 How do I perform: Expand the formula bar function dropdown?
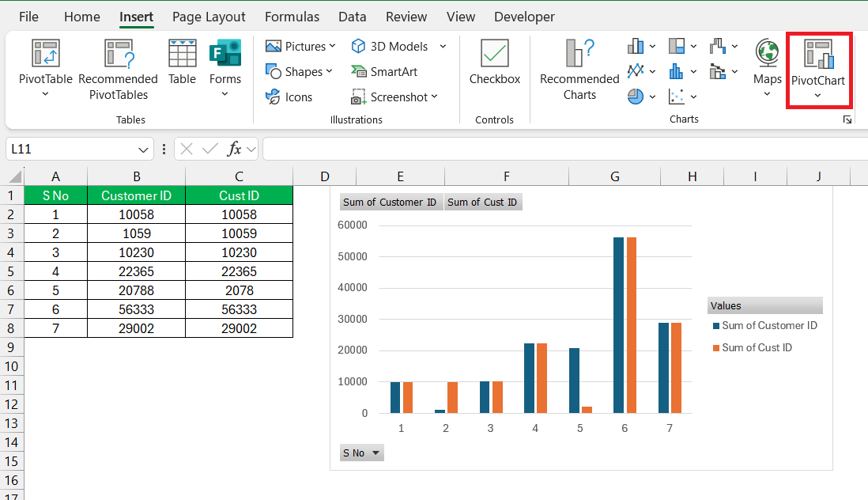pos(251,149)
